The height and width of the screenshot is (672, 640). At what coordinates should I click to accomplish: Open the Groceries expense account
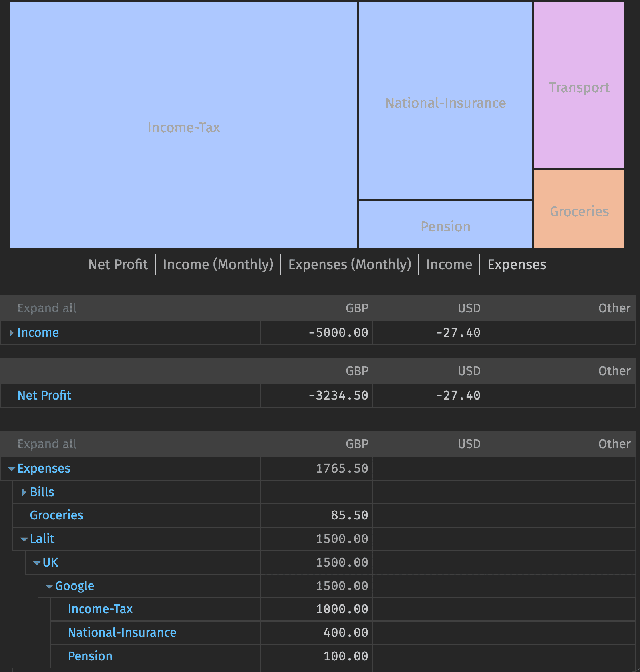click(56, 515)
